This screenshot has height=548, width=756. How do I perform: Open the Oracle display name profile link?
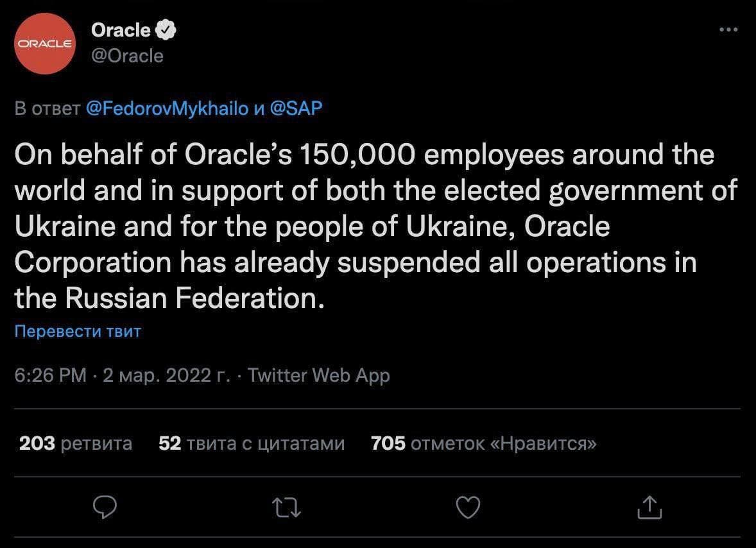point(121,30)
